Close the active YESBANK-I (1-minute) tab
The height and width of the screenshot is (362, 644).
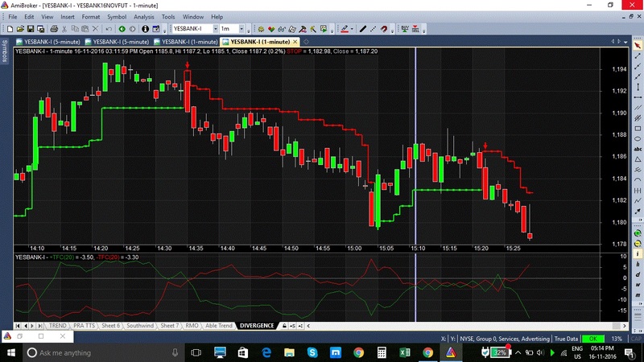pyautogui.click(x=295, y=42)
